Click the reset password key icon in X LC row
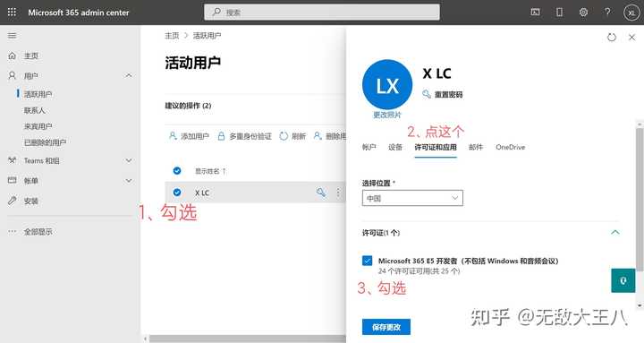Viewport: 644px width, 343px height. tap(321, 192)
